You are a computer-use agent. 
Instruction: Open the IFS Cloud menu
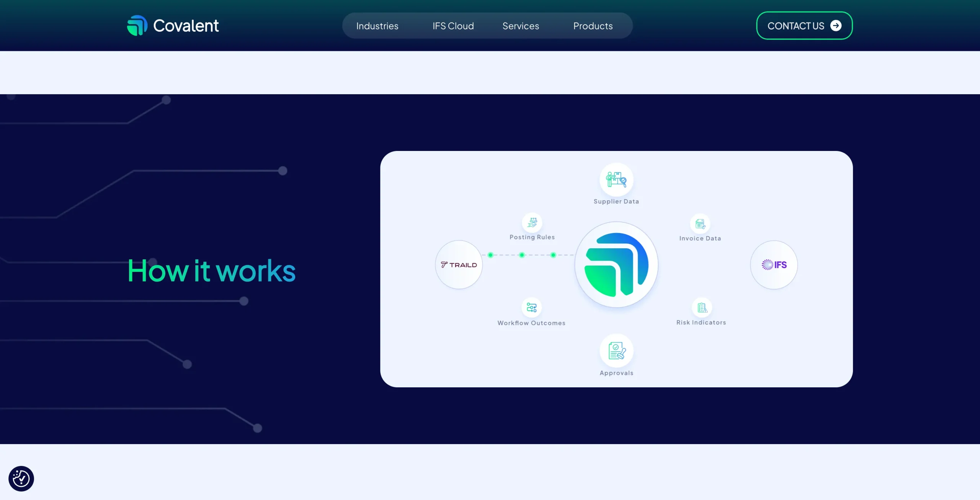point(453,26)
